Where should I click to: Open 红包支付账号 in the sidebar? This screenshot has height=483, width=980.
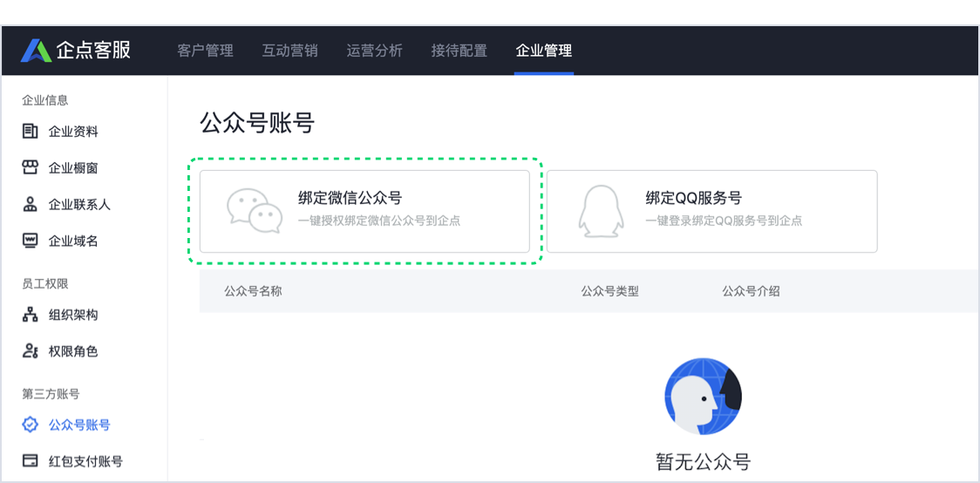coord(85,461)
